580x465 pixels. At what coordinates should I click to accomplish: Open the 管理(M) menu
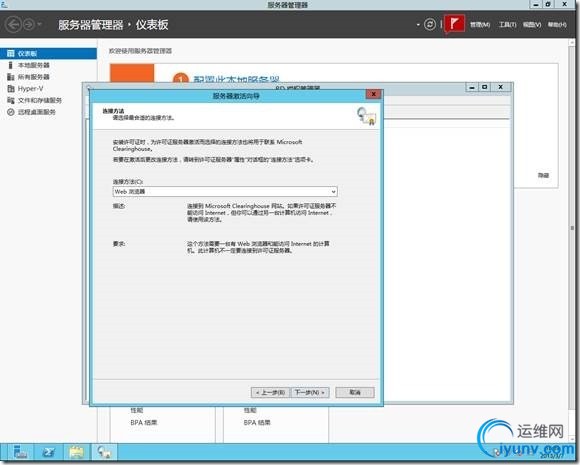[x=480, y=25]
